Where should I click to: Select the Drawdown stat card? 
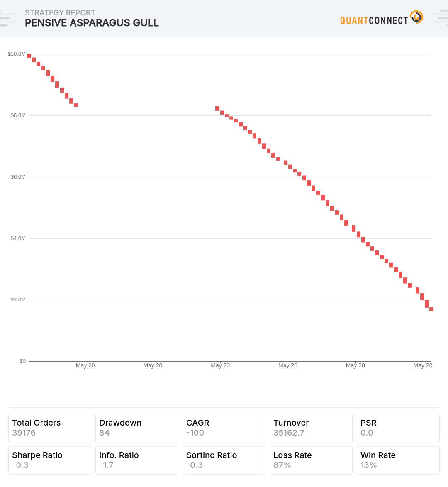[137, 428]
